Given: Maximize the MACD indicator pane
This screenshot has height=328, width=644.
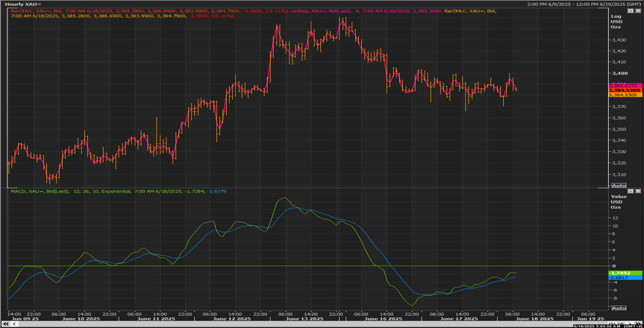Looking at the screenshot, I should [x=631, y=191].
